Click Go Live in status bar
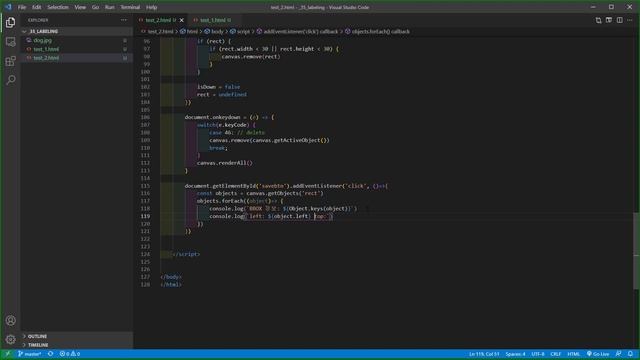The height and width of the screenshot is (360, 640). [598, 354]
